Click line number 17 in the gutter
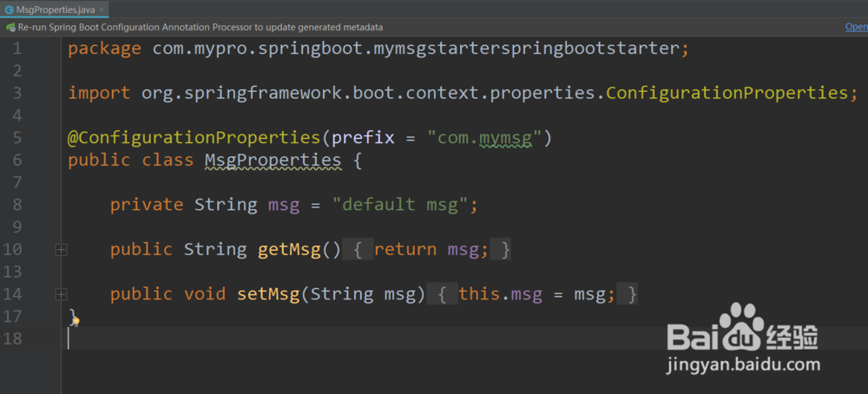This screenshot has height=394, width=868. point(12,316)
